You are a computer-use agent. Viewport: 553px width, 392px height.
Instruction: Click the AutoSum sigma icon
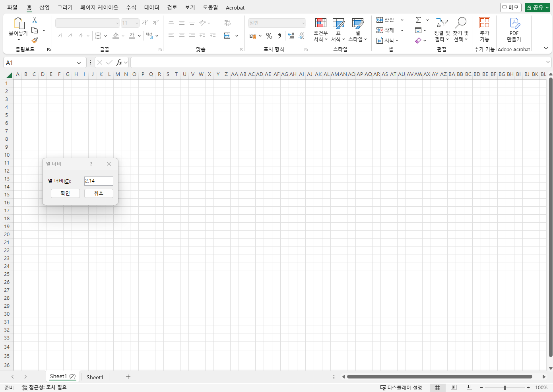pyautogui.click(x=418, y=20)
